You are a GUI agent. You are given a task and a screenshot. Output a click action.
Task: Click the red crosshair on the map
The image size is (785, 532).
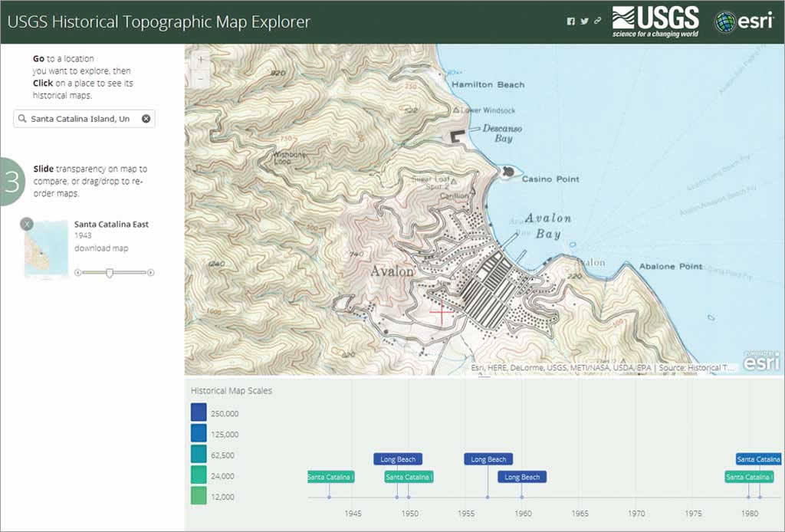(442, 311)
